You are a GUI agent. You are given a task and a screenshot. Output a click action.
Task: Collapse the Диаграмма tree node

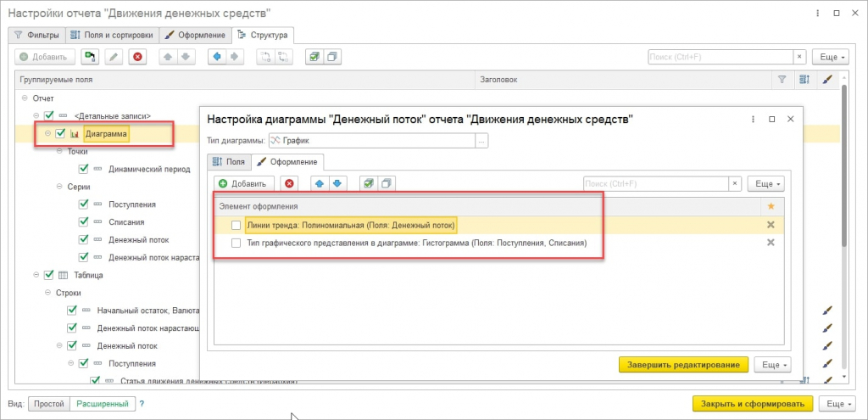pyautogui.click(x=47, y=133)
